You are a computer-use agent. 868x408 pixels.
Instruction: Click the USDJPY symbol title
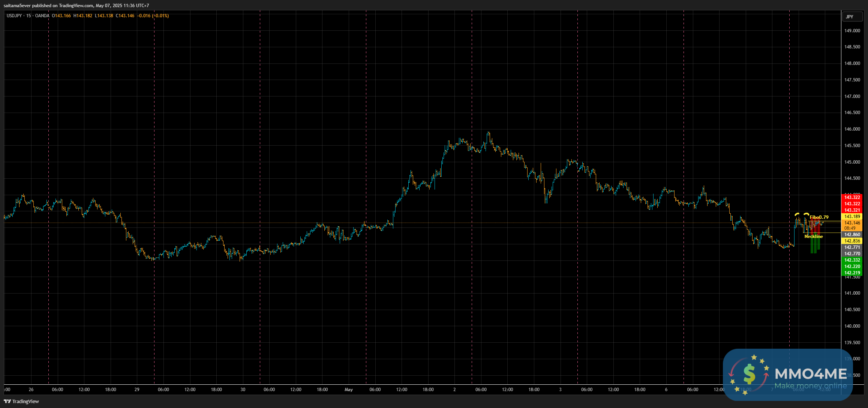[15, 16]
